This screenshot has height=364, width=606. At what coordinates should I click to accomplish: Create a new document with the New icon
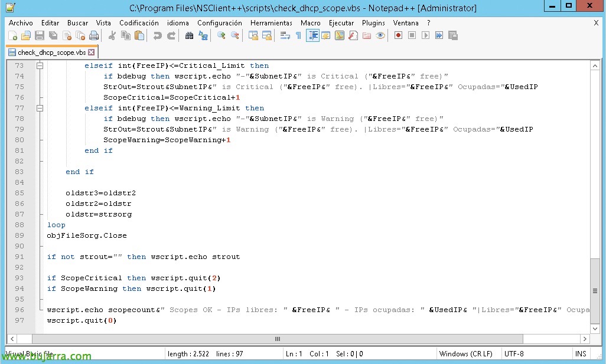pyautogui.click(x=12, y=36)
